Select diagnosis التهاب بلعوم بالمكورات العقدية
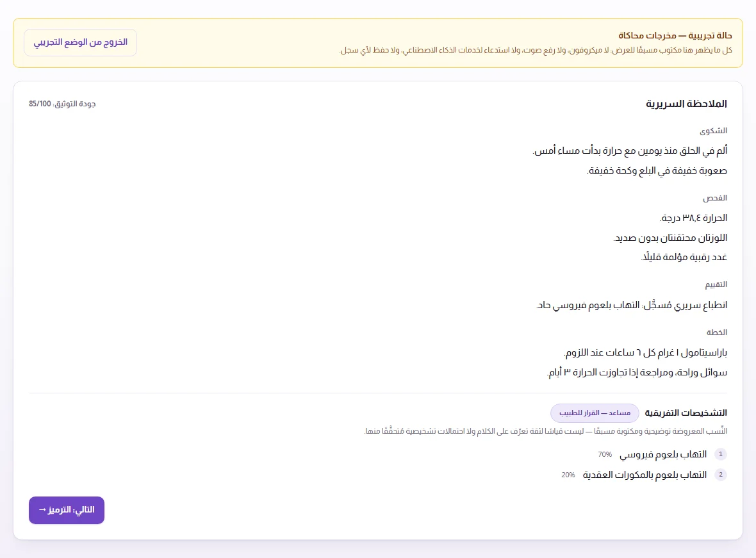This screenshot has width=756, height=558. pyautogui.click(x=645, y=475)
